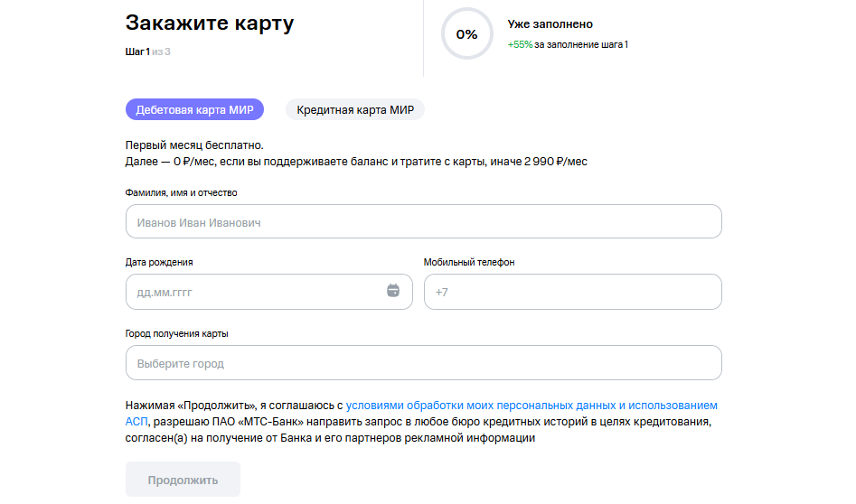Click the Закажите карту heading
Viewport: 856px width, 504px height.
coord(210,23)
